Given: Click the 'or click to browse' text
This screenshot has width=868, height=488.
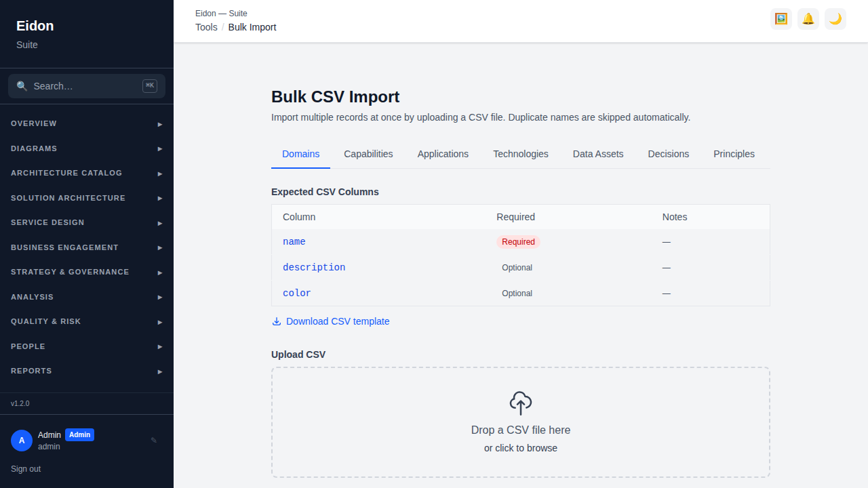Looking at the screenshot, I should pyautogui.click(x=521, y=448).
